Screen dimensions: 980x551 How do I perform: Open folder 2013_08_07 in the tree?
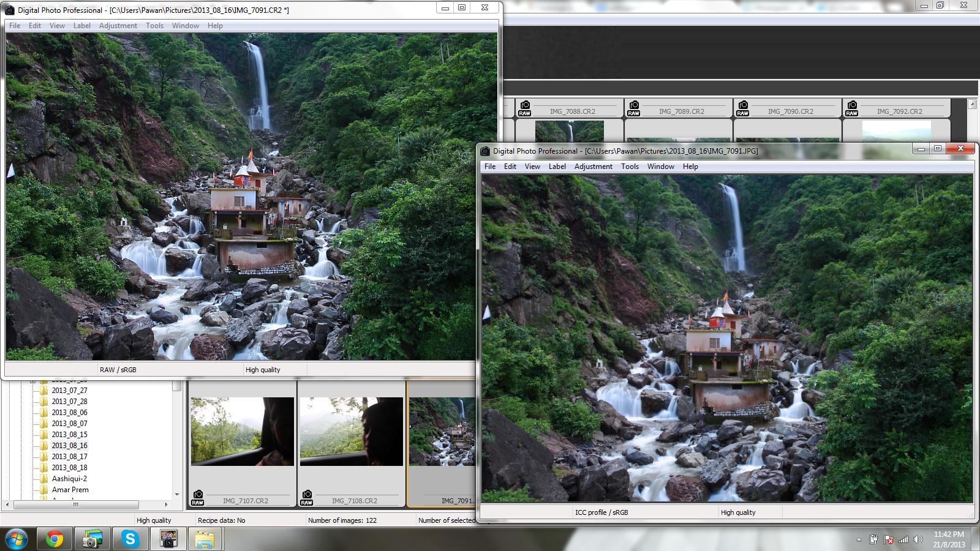point(69,424)
